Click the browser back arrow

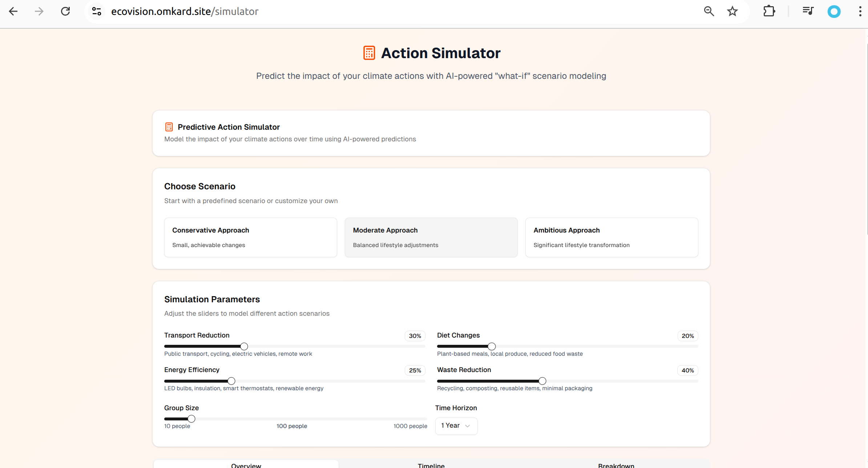pos(13,11)
